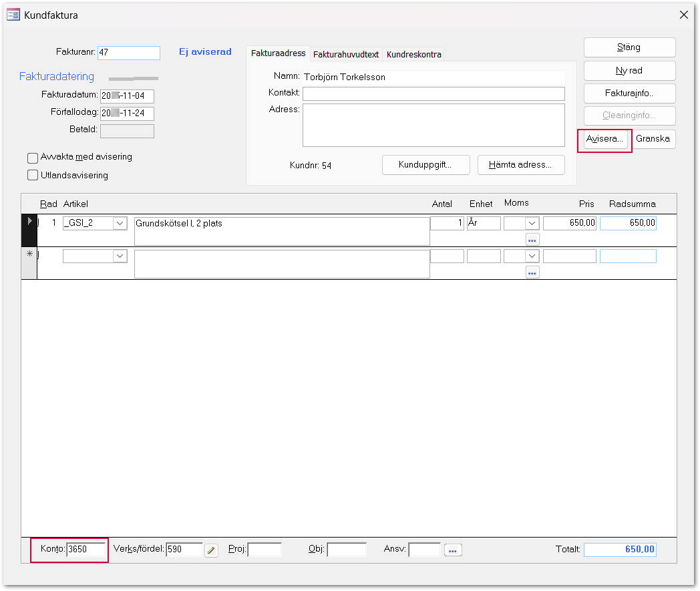Image resolution: width=700 pixels, height=591 pixels.
Task: Click the Kundfaktura window form icon
Action: (x=13, y=15)
